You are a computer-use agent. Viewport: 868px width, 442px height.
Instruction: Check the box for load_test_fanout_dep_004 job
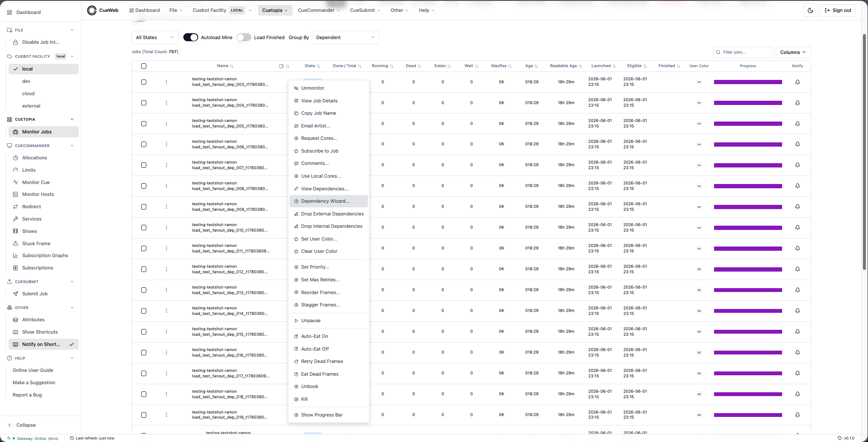click(x=144, y=103)
